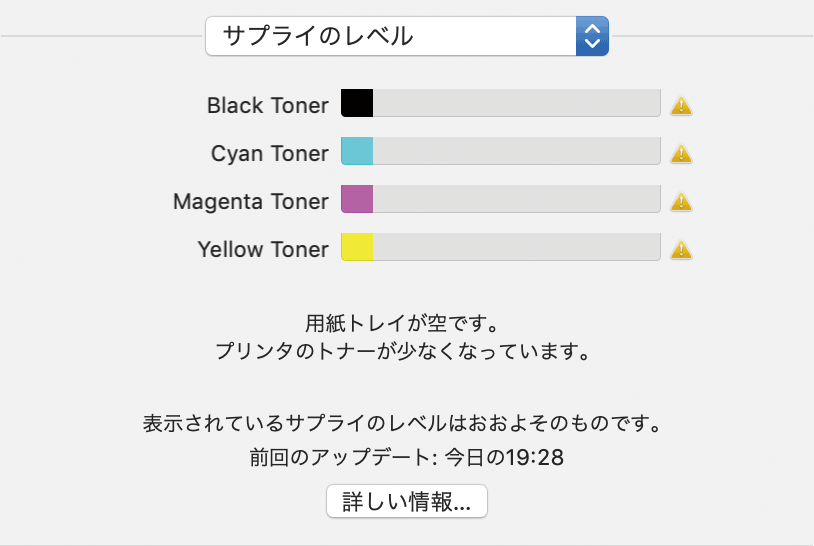Open the サプライのレベル popup menu
This screenshot has width=814, height=546.
(x=392, y=37)
